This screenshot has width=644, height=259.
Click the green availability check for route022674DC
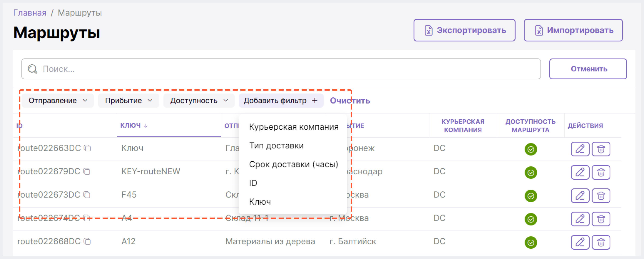click(x=531, y=219)
